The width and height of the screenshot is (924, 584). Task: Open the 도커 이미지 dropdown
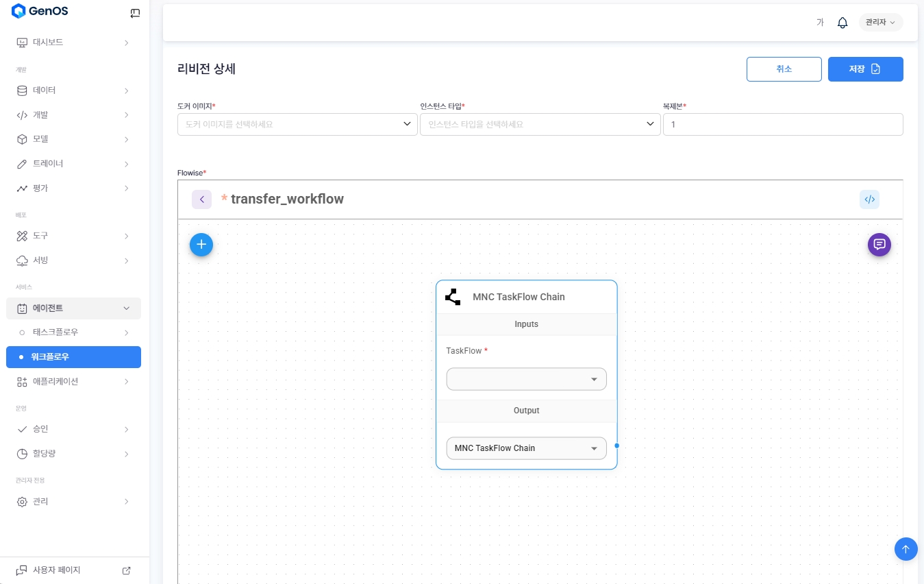click(x=297, y=124)
